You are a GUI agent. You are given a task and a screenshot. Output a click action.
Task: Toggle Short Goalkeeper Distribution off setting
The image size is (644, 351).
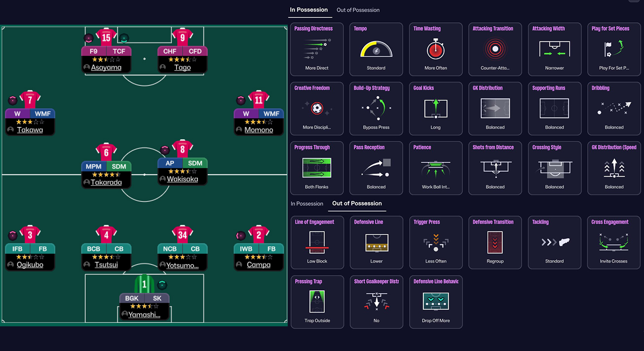[376, 302]
